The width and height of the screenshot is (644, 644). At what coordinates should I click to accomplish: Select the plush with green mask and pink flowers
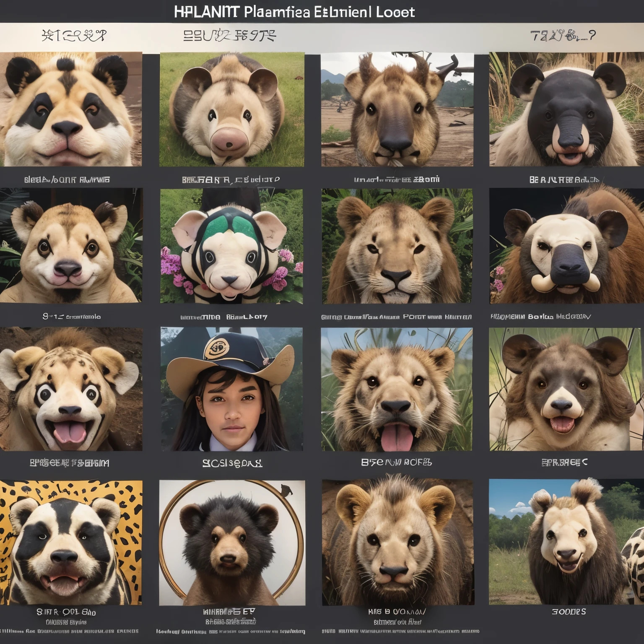pos(231,246)
